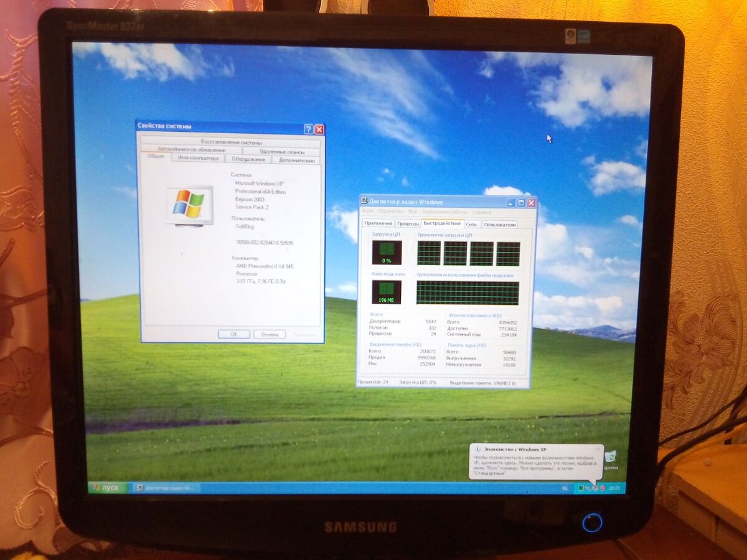Open the Пуск start menu
Viewport: 747px width, 560px height.
pos(108,487)
